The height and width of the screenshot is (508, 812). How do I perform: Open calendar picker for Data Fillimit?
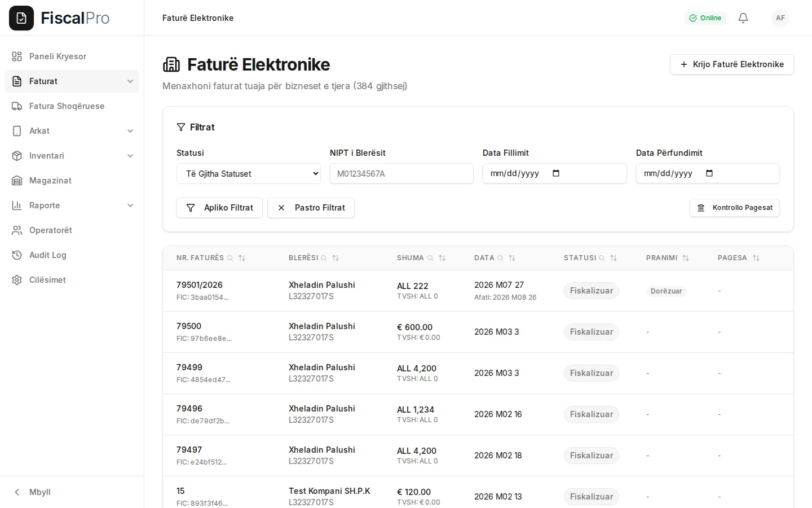click(556, 173)
